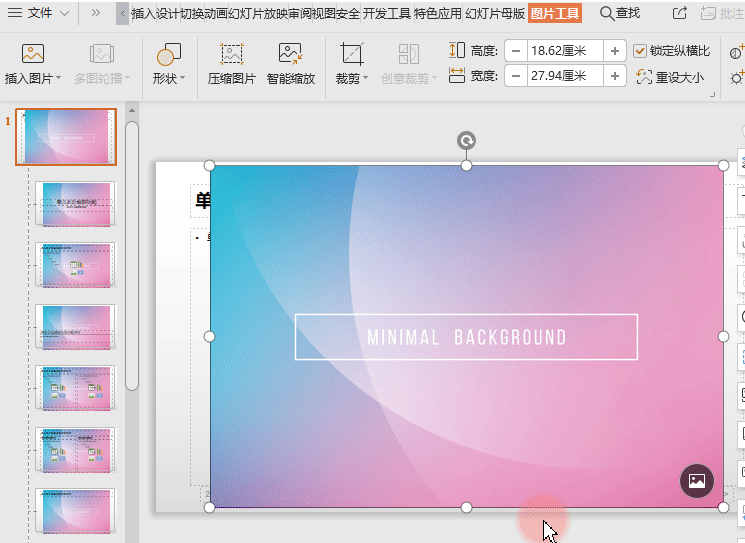Toggle the Lock Aspect Ratio (锁定纵横比) checkbox
This screenshot has height=543, width=745.
641,51
